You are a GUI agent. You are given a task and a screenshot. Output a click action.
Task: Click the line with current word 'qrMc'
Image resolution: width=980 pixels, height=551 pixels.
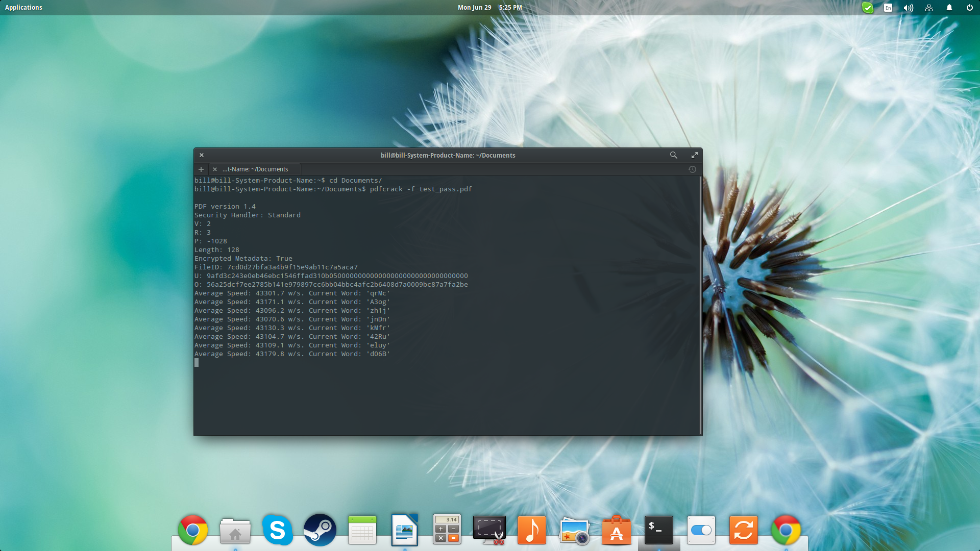click(x=292, y=293)
